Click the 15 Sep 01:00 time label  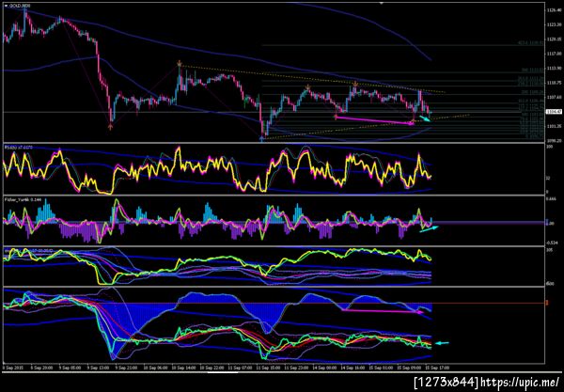tap(381, 368)
